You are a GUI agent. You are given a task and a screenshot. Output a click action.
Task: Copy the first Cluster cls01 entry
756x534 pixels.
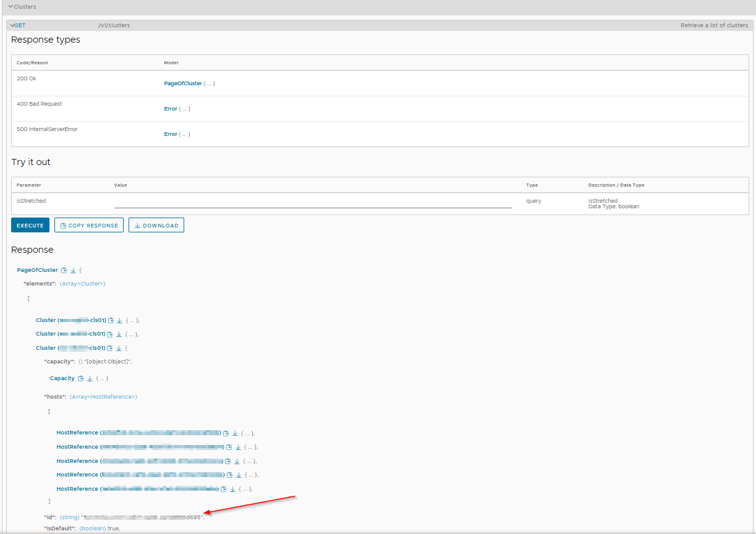point(111,320)
